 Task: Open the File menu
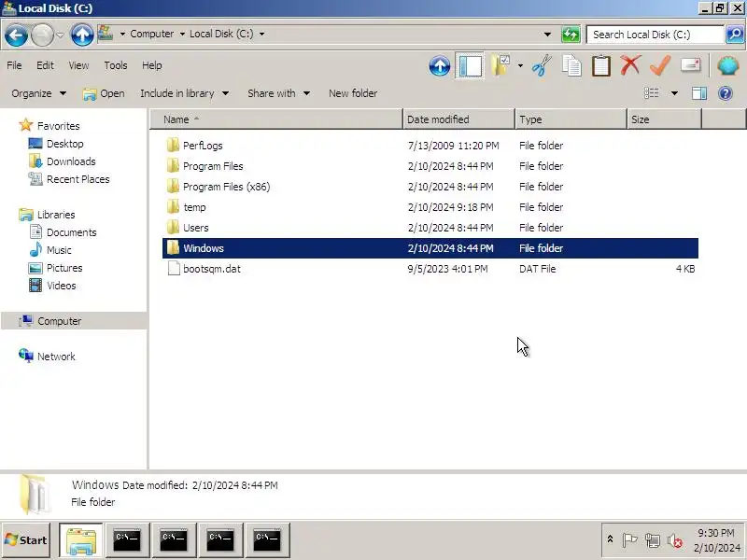[14, 65]
